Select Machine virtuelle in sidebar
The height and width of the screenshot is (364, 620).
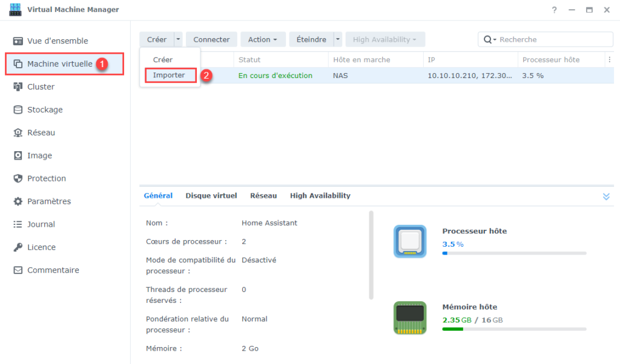click(x=64, y=64)
